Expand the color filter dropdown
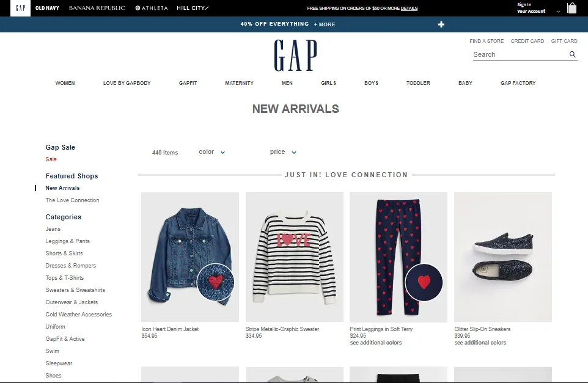 (212, 151)
